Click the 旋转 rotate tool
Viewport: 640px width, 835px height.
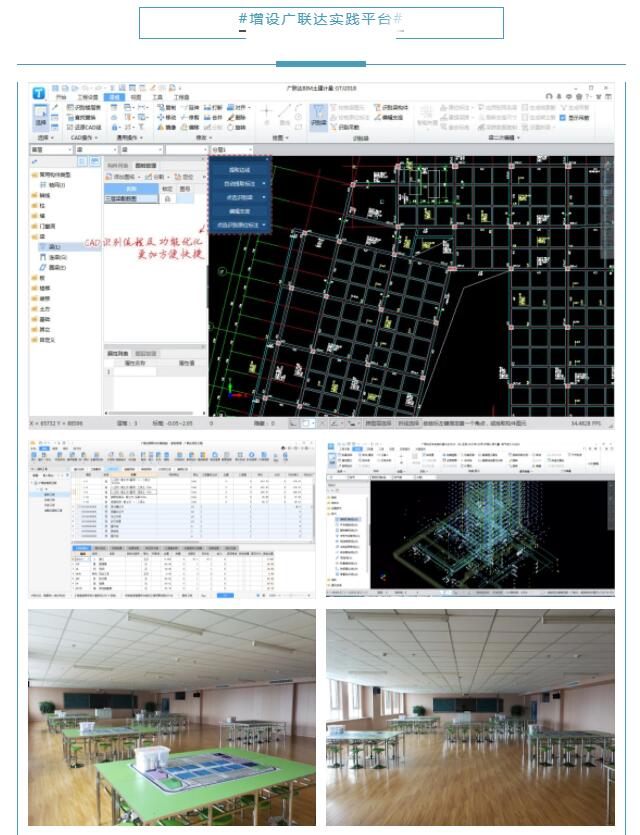tap(237, 127)
